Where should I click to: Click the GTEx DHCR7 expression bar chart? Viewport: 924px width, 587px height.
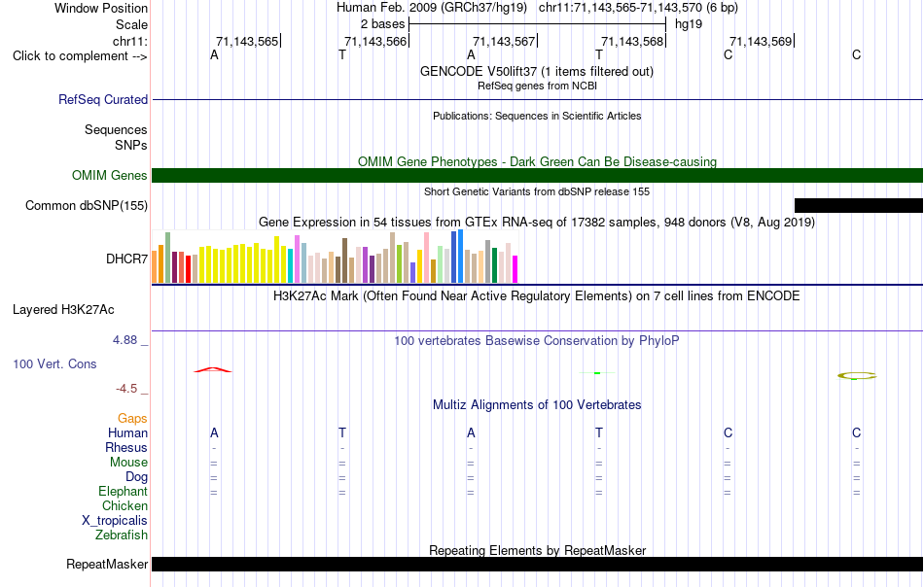(x=335, y=257)
